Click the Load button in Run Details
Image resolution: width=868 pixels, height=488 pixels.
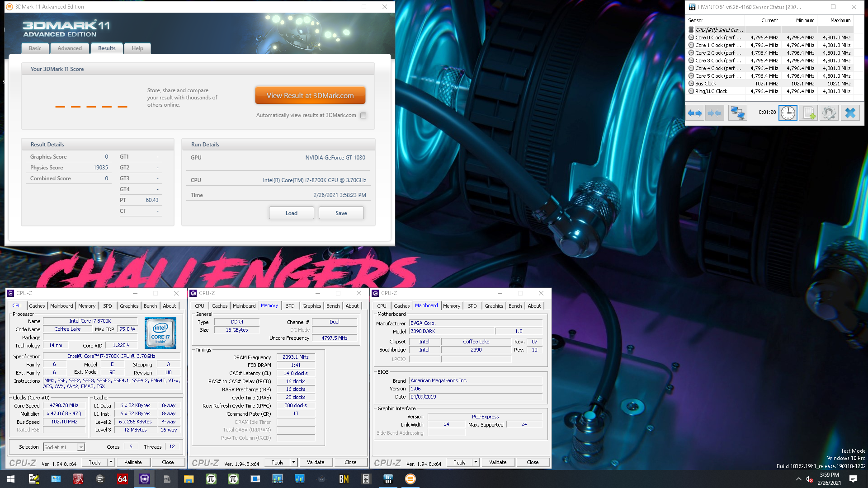click(x=292, y=213)
